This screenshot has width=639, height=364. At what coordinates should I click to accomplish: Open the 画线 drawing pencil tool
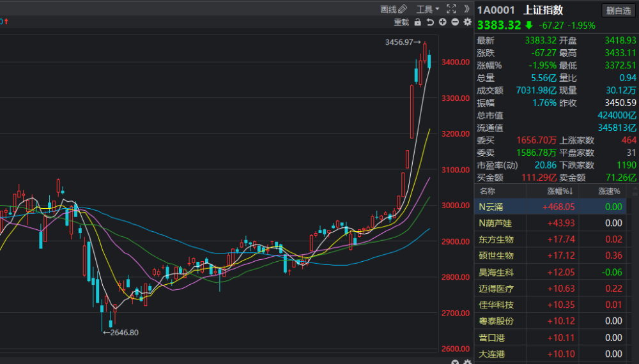point(393,9)
